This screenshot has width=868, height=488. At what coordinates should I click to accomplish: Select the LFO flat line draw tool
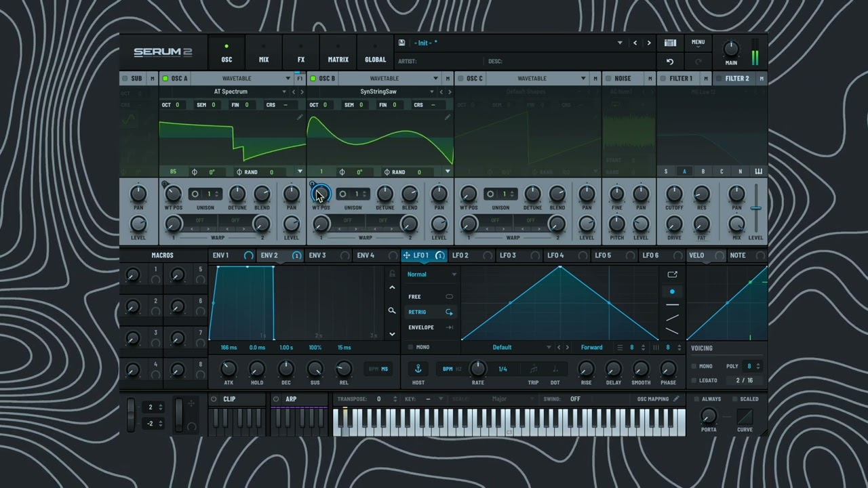pyautogui.click(x=672, y=305)
